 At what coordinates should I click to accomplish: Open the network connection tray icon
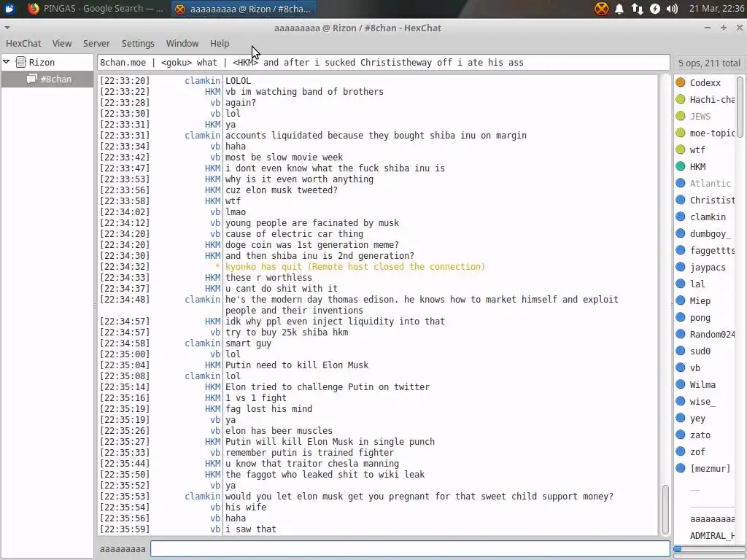638,9
